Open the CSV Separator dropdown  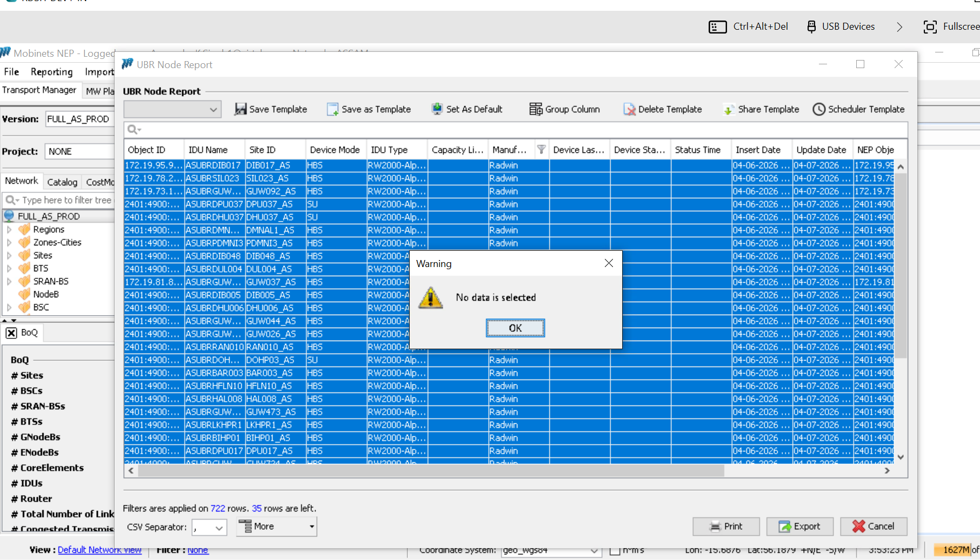tap(209, 527)
